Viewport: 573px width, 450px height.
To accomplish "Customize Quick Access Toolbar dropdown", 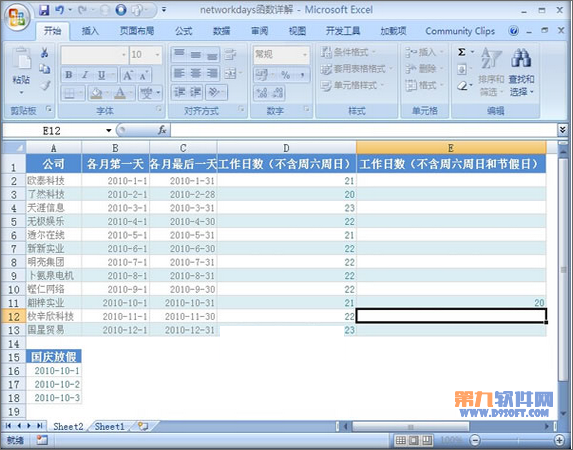I will click(x=164, y=10).
